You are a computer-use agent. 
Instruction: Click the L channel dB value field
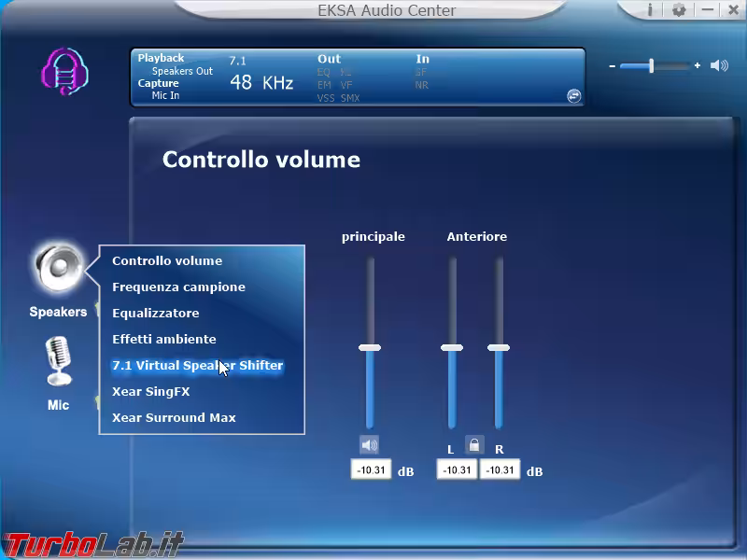[x=457, y=470]
